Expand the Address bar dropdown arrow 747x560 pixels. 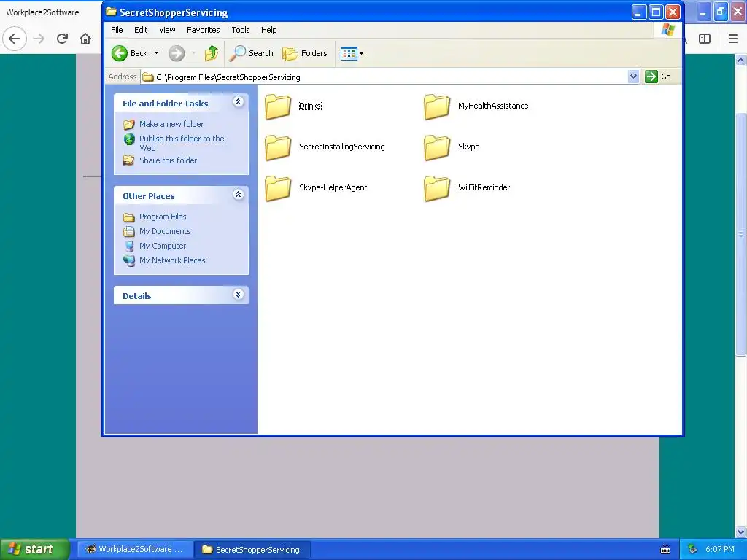tap(633, 77)
